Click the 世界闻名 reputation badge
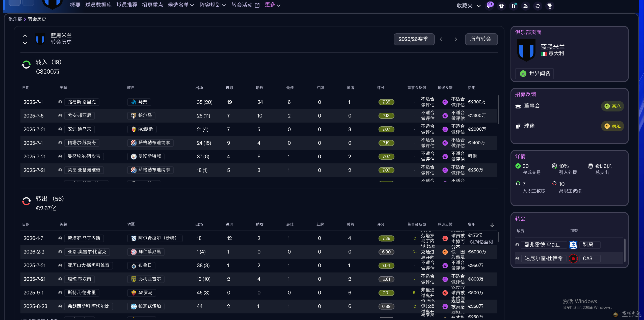Screen dimensions: 644x320 click(x=535, y=74)
